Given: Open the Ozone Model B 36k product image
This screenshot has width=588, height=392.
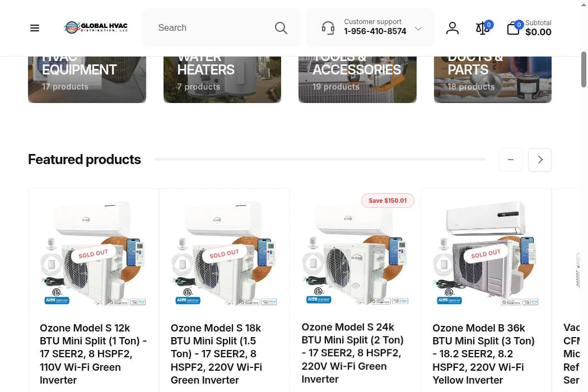Looking at the screenshot, I should point(486,253).
